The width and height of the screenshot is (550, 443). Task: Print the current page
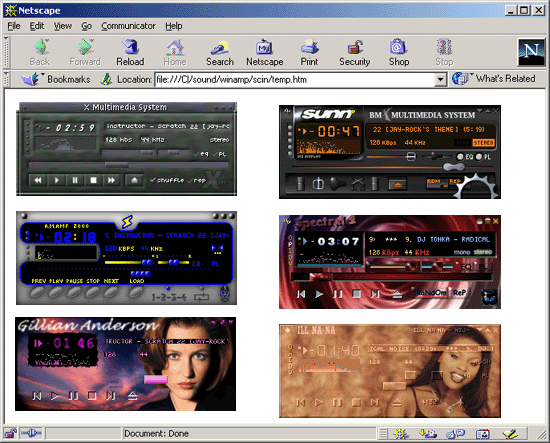[x=309, y=52]
